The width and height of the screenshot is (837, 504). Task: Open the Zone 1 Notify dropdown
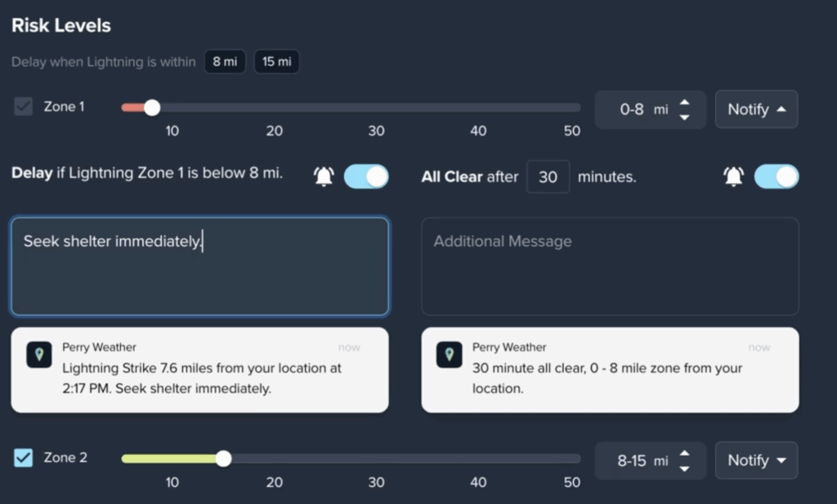tap(755, 109)
